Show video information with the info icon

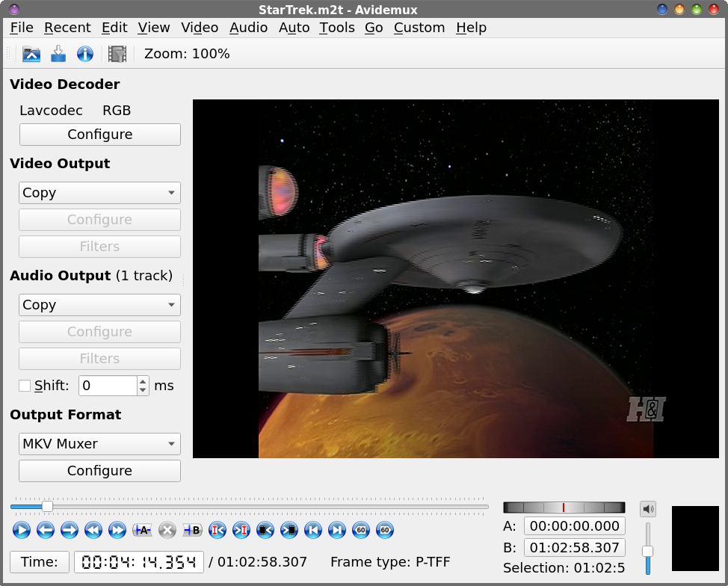pos(85,54)
